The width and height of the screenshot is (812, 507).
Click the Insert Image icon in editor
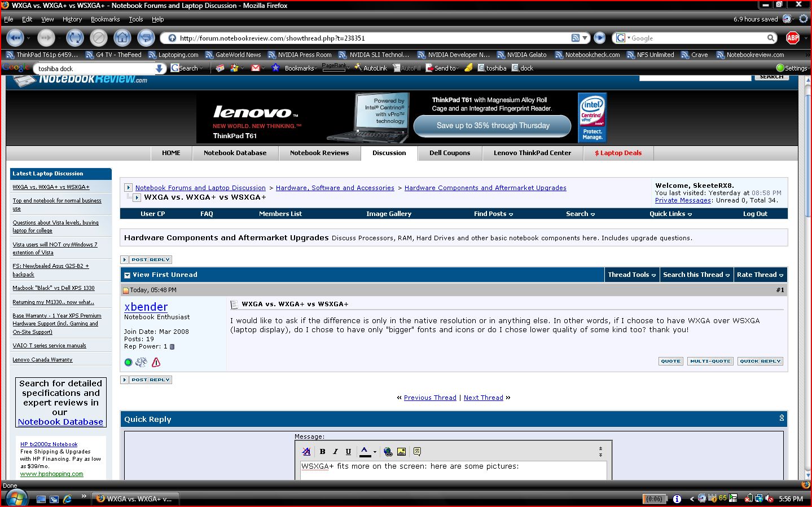tap(401, 452)
